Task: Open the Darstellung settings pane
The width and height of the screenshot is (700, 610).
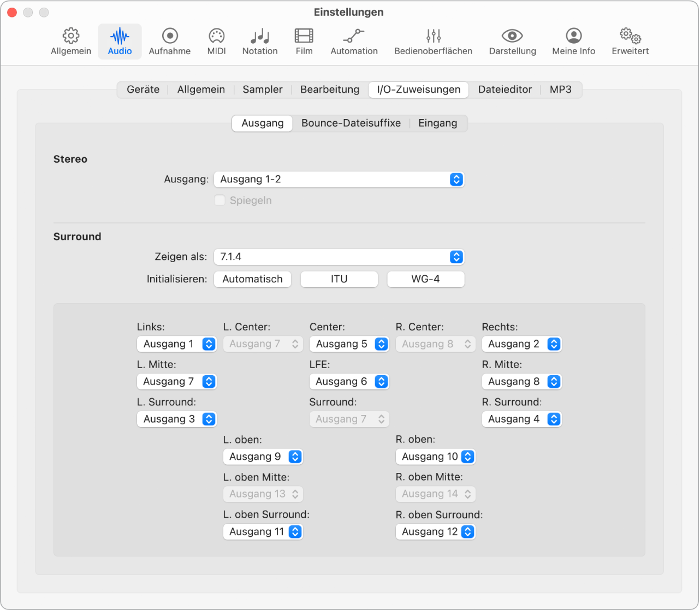Action: 512,42
